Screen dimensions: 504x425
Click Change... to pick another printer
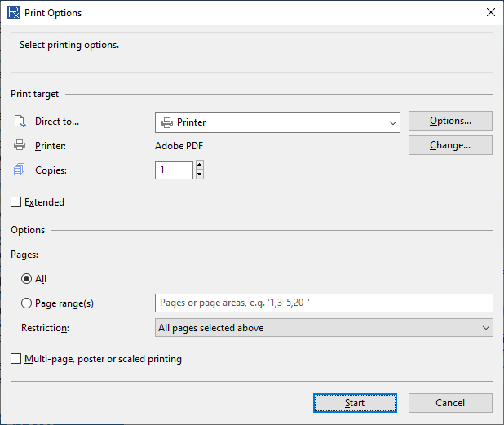coord(450,145)
